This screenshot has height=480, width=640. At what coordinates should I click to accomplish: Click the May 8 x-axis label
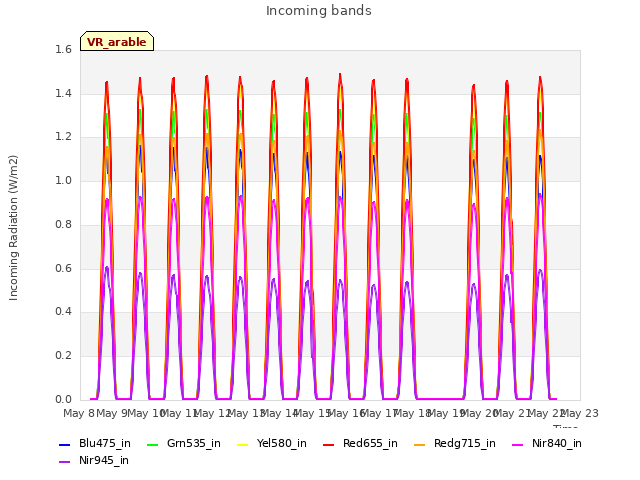tap(79, 413)
